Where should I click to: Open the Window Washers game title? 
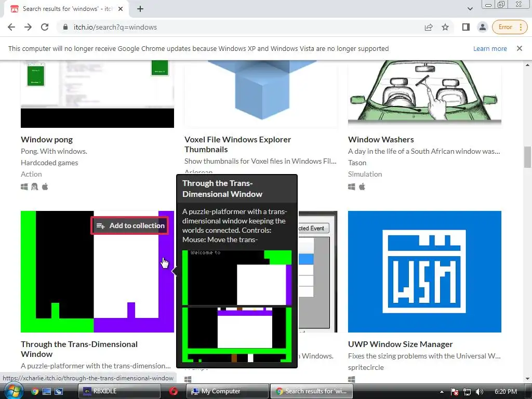(x=381, y=139)
